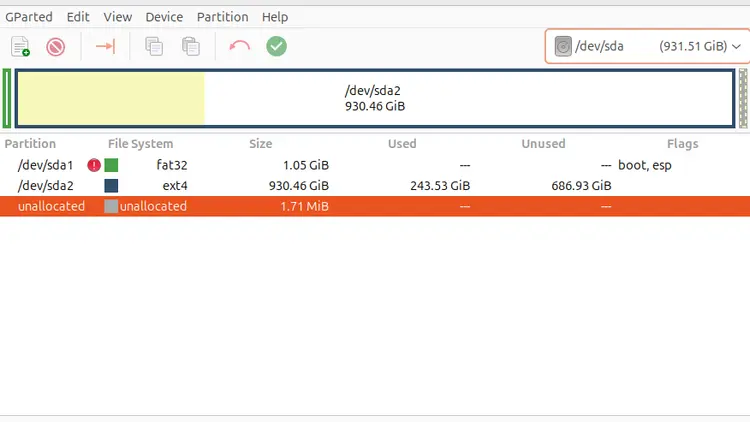Click the /dev/sda2 block in the disk map
Screen dimensions: 750x422
[375, 99]
